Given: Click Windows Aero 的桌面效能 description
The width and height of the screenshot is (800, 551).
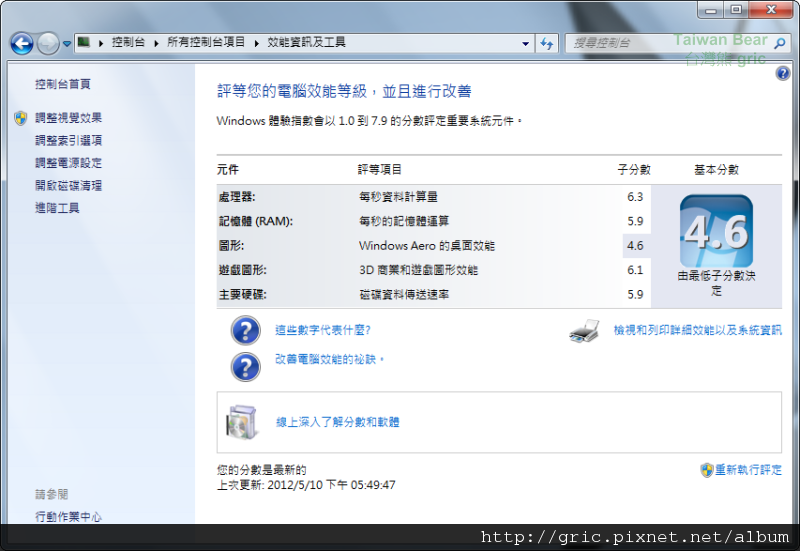Looking at the screenshot, I should click(427, 246).
